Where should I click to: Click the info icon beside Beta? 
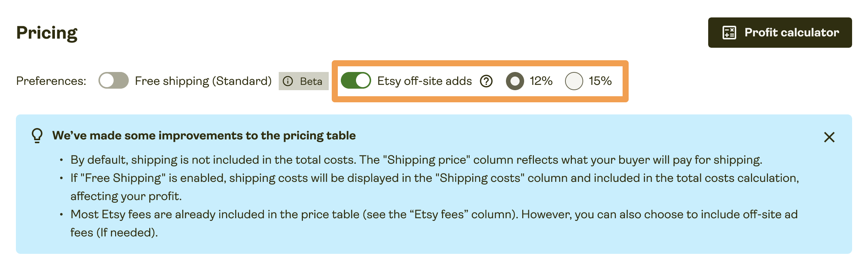click(x=288, y=81)
